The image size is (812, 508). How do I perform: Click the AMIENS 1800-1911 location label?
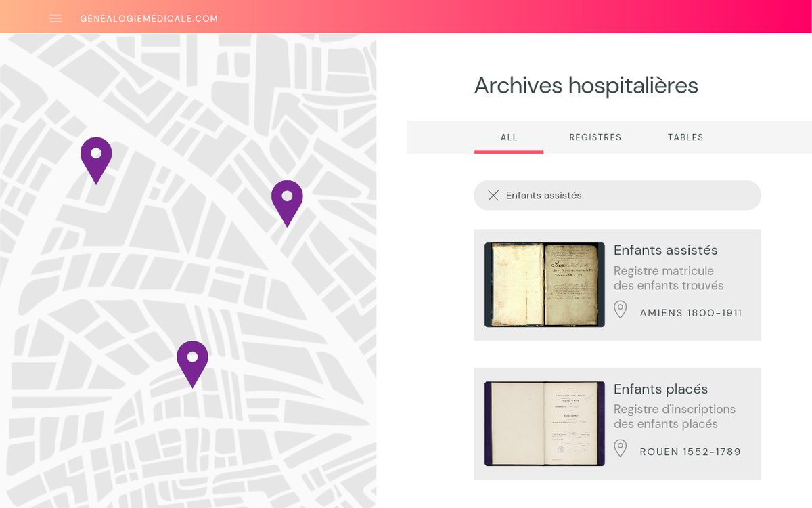[691, 312]
